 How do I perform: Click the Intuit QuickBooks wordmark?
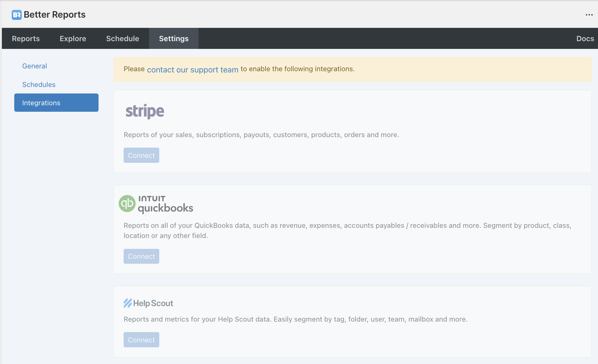[165, 204]
